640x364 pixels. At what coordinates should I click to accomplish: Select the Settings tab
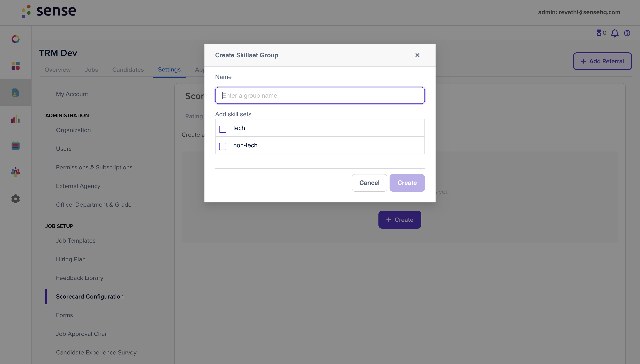coord(169,69)
